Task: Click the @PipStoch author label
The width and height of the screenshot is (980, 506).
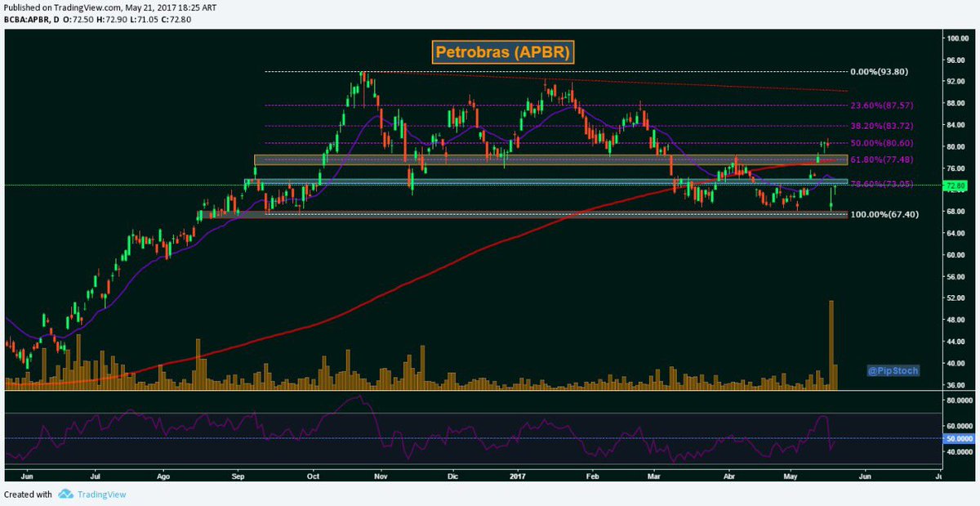Action: pyautogui.click(x=893, y=370)
